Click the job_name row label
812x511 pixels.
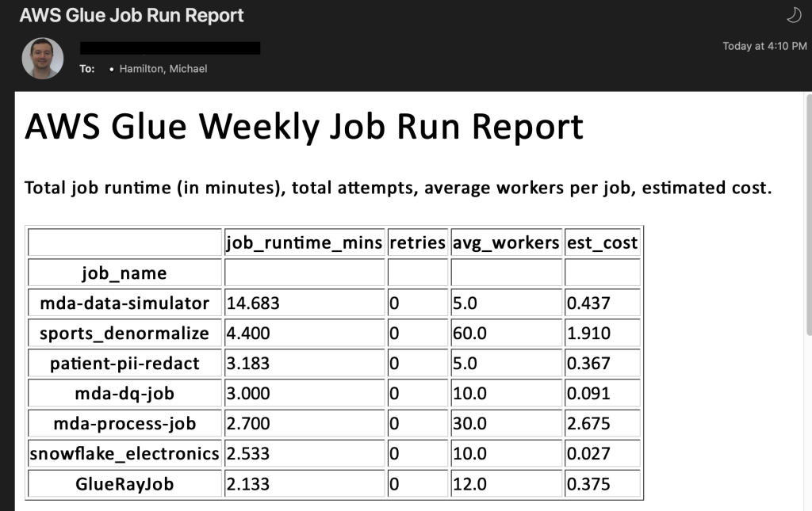(124, 272)
